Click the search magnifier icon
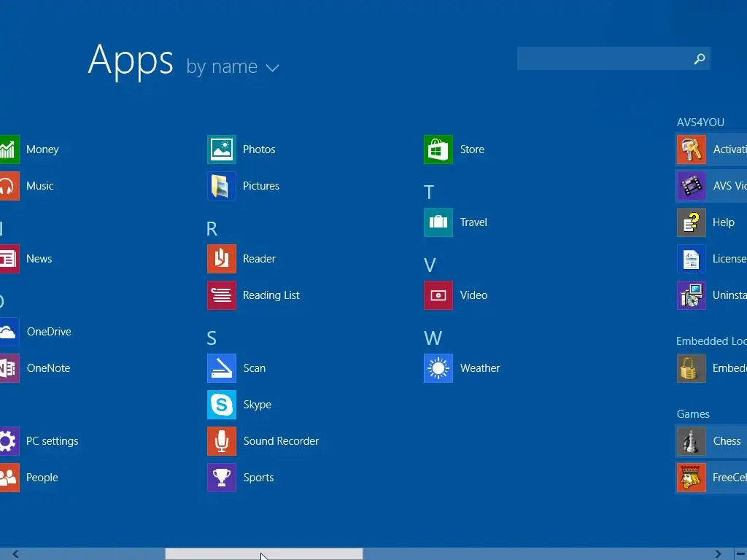Viewport: 747px width, 560px height. pos(700,58)
